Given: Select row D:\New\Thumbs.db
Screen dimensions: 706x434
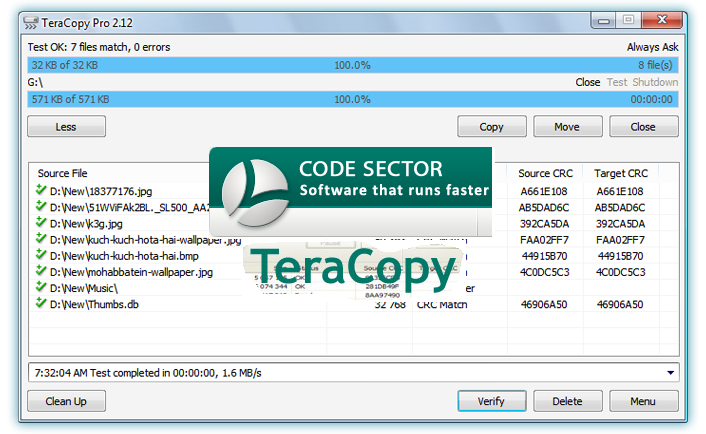Looking at the screenshot, I should 353,304.
